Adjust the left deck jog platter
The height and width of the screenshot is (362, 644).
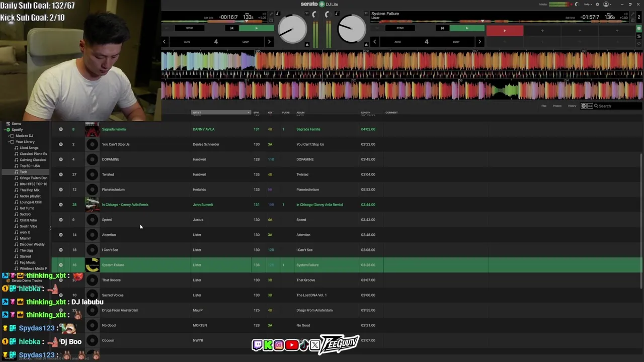pos(292,29)
